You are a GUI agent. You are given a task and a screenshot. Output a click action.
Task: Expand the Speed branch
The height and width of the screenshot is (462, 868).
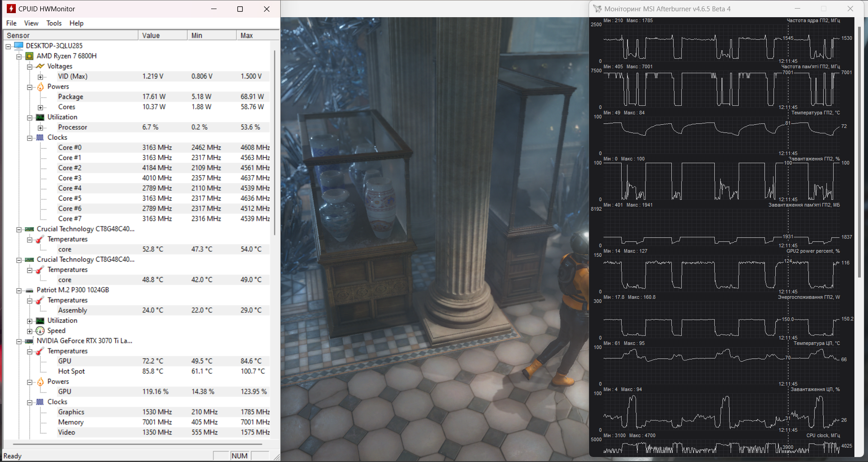click(30, 331)
